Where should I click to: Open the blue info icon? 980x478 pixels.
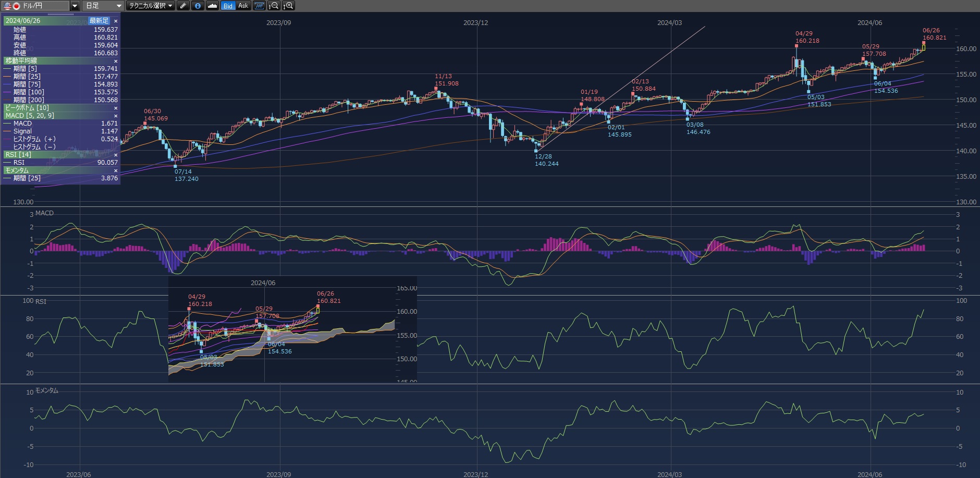click(198, 6)
